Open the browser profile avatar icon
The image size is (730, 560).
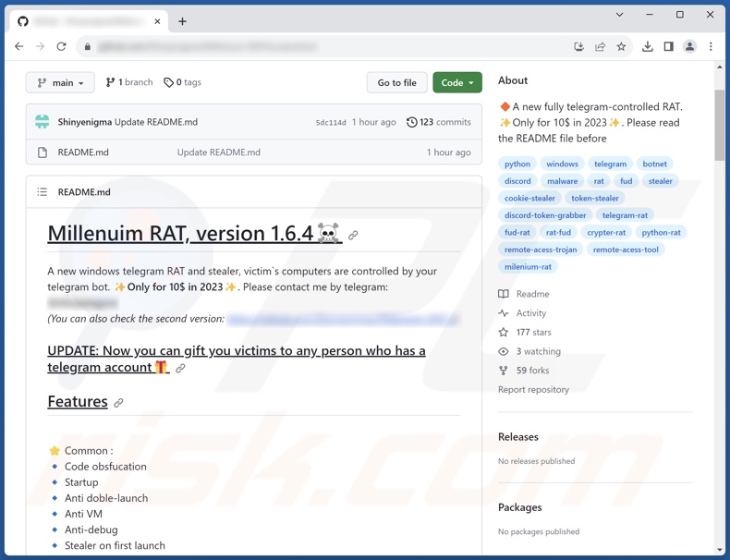tap(689, 46)
